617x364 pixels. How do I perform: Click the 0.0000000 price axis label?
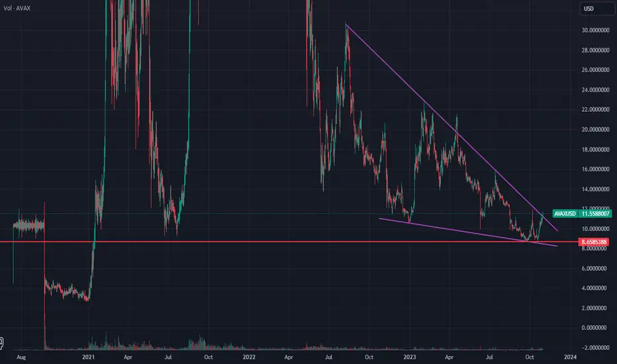coord(595,328)
